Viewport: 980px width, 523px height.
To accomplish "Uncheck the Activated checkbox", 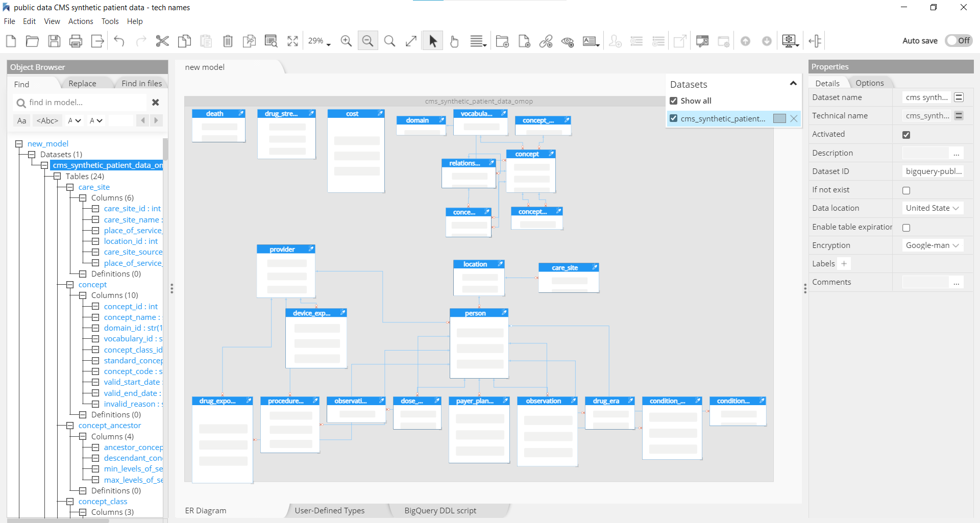I will (x=906, y=135).
